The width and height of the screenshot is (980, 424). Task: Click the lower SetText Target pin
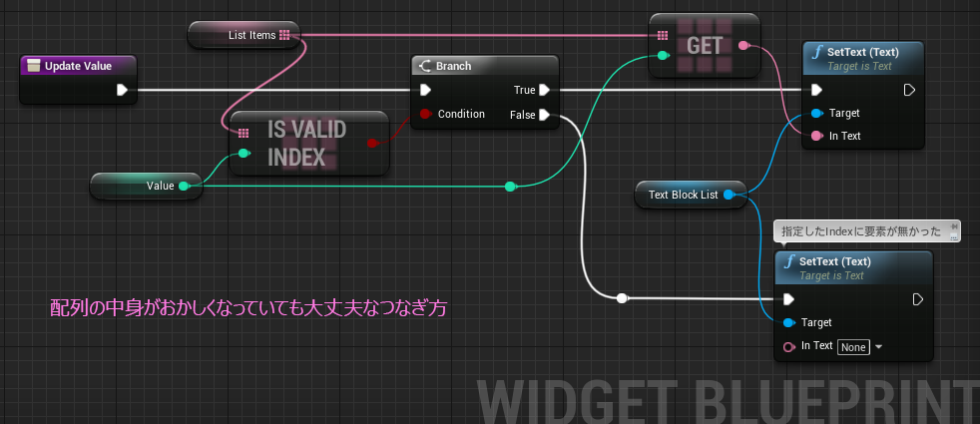tap(788, 322)
